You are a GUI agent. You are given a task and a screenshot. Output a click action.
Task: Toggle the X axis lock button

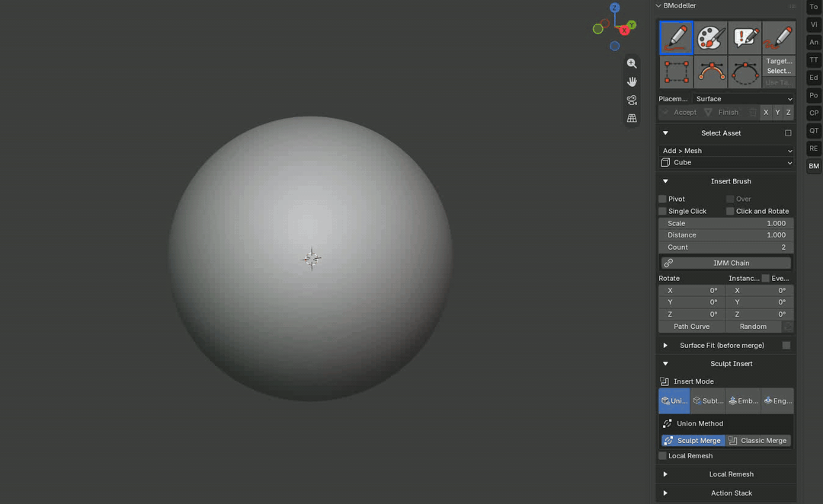(x=766, y=112)
